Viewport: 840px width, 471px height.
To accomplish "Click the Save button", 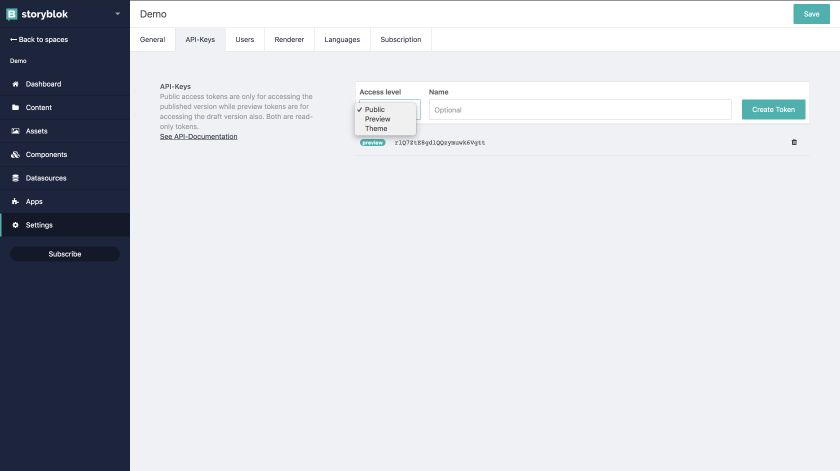I will pos(811,14).
